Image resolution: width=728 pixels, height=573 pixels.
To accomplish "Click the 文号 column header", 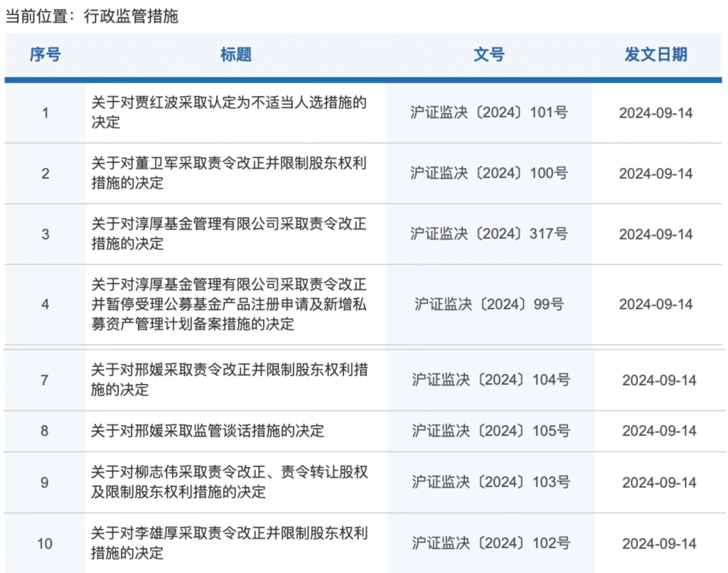I will click(x=489, y=55).
